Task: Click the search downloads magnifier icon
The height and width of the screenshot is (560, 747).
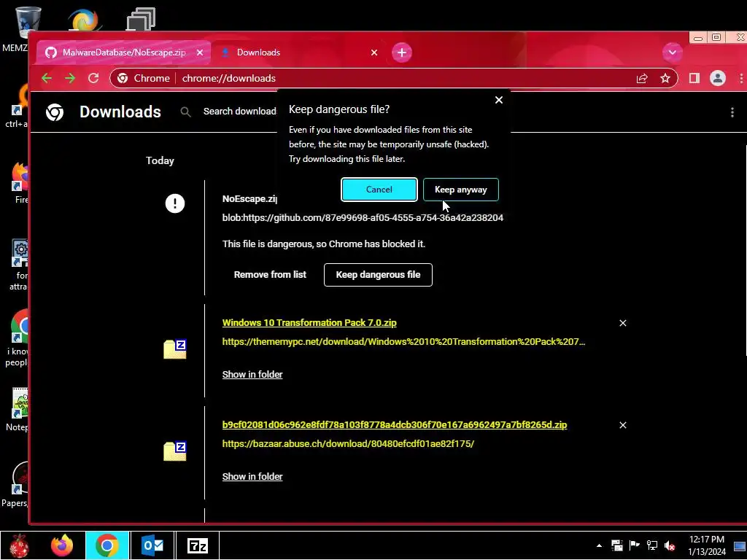Action: click(186, 112)
